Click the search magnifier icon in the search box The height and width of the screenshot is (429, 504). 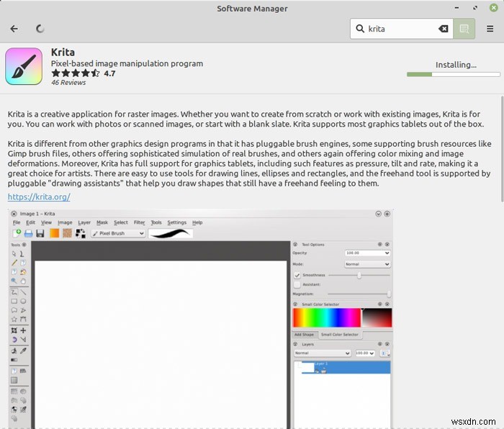click(360, 29)
